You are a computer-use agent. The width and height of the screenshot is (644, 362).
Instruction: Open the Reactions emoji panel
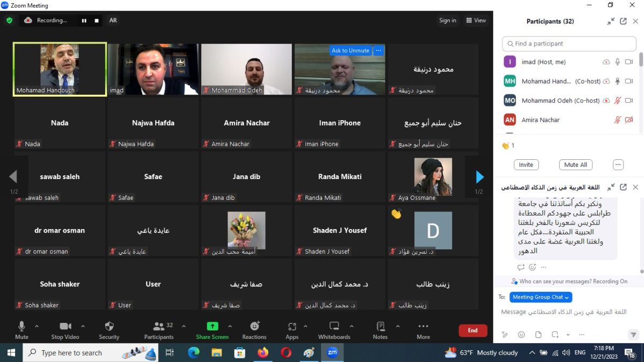click(x=254, y=330)
